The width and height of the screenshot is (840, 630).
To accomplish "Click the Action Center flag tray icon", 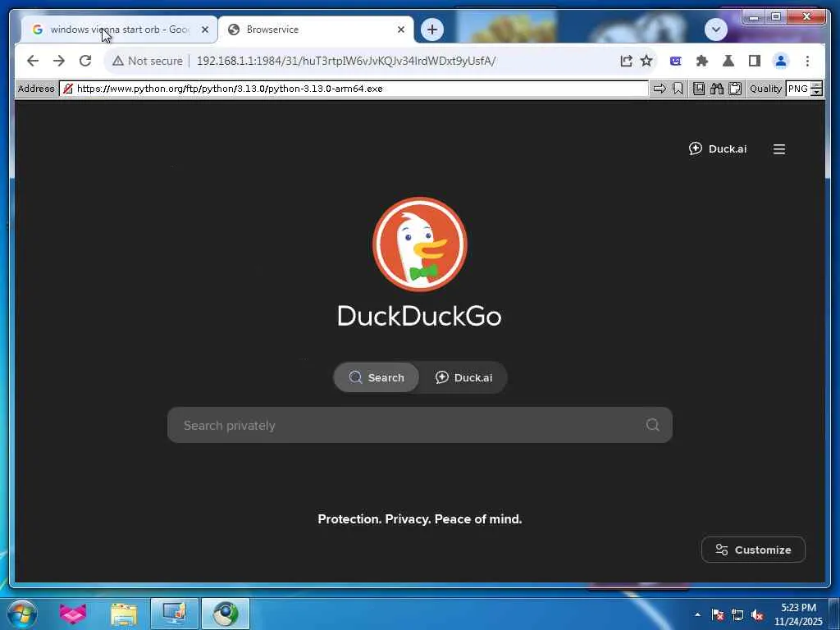I will coord(717,614).
